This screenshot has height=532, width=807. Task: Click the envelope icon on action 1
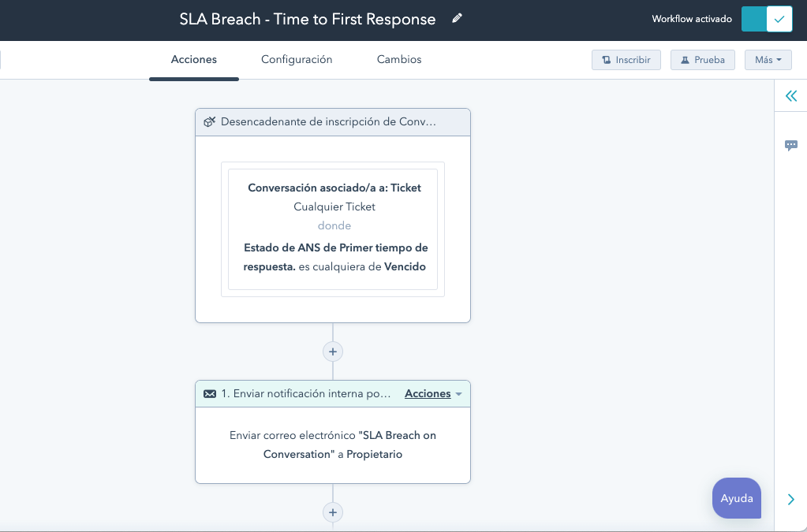coord(210,394)
